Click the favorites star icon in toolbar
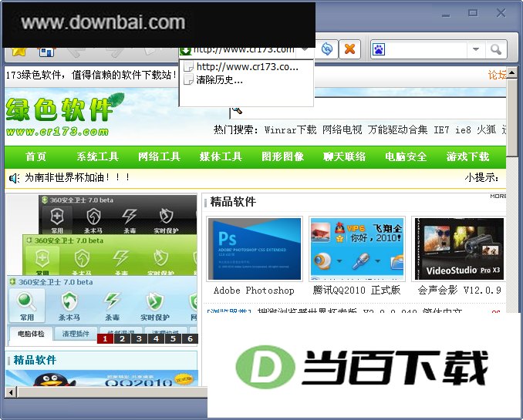The height and width of the screenshot is (420, 523). (19, 52)
